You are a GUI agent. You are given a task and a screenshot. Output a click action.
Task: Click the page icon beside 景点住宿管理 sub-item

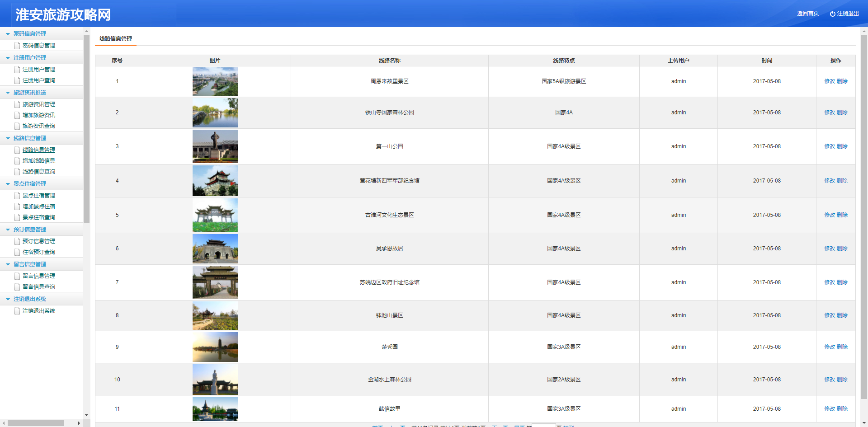pyautogui.click(x=17, y=196)
